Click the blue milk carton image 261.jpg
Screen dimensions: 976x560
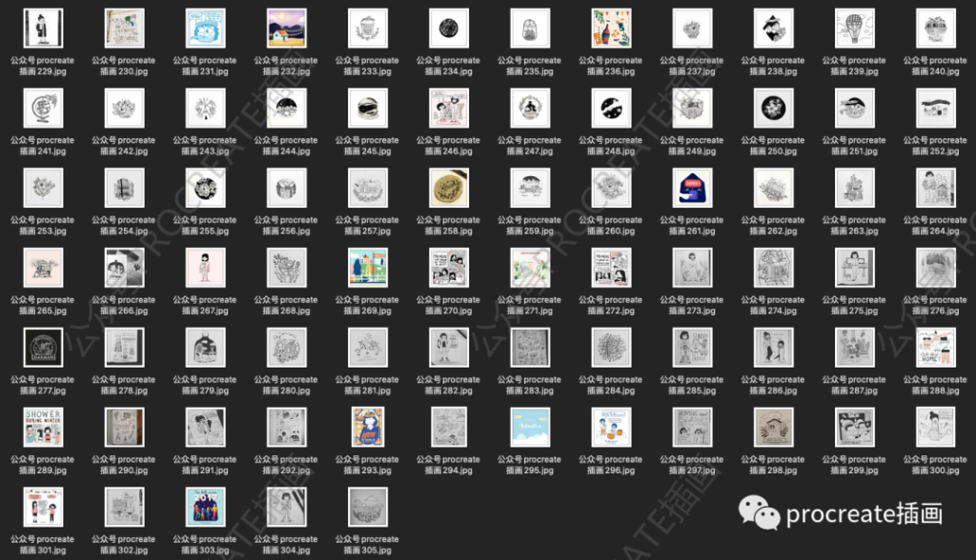(x=693, y=189)
